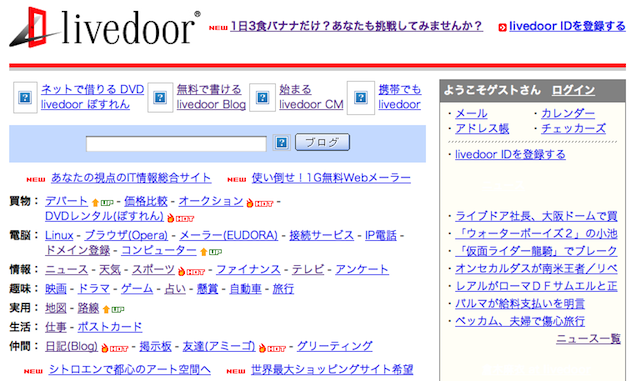Image resolution: width=636 pixels, height=381 pixels.
Task: Open ゲーム link
Action: 137,289
